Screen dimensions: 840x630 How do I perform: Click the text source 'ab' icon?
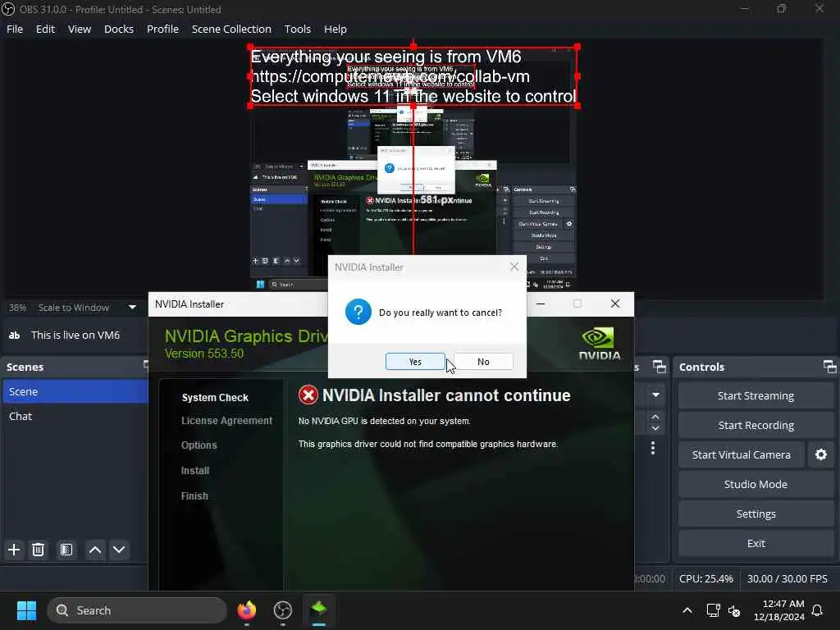pos(15,336)
